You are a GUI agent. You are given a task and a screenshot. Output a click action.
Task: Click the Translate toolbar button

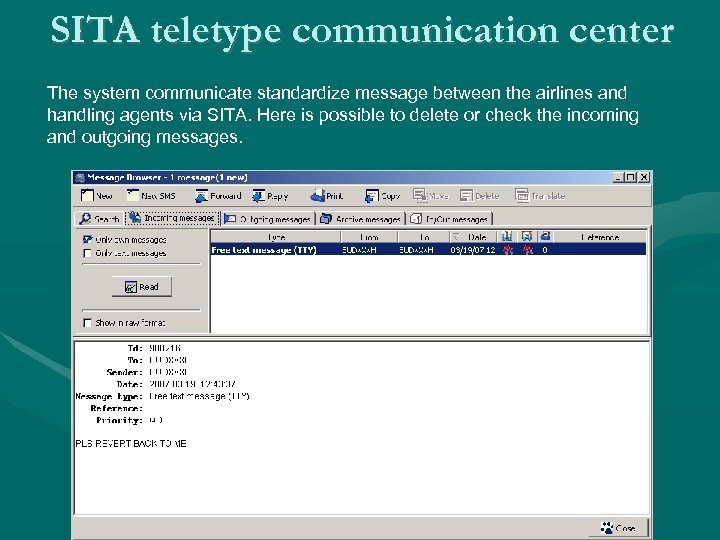click(x=540, y=196)
